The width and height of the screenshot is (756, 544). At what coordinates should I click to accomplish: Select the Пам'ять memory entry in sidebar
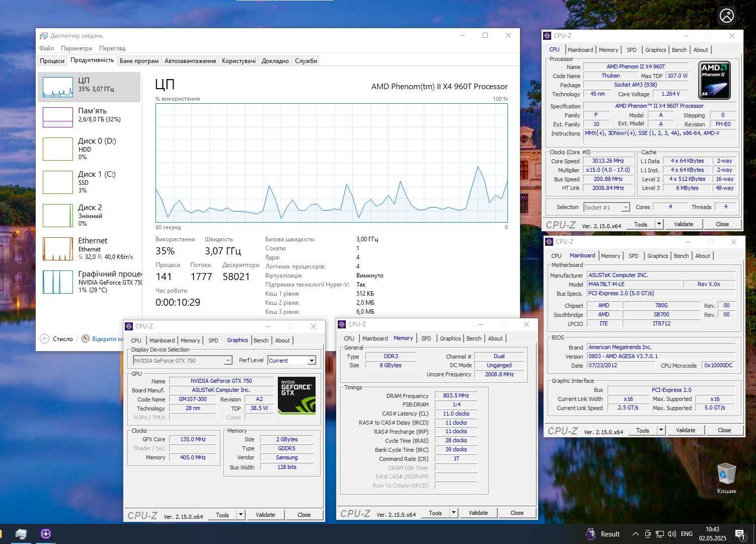point(89,117)
